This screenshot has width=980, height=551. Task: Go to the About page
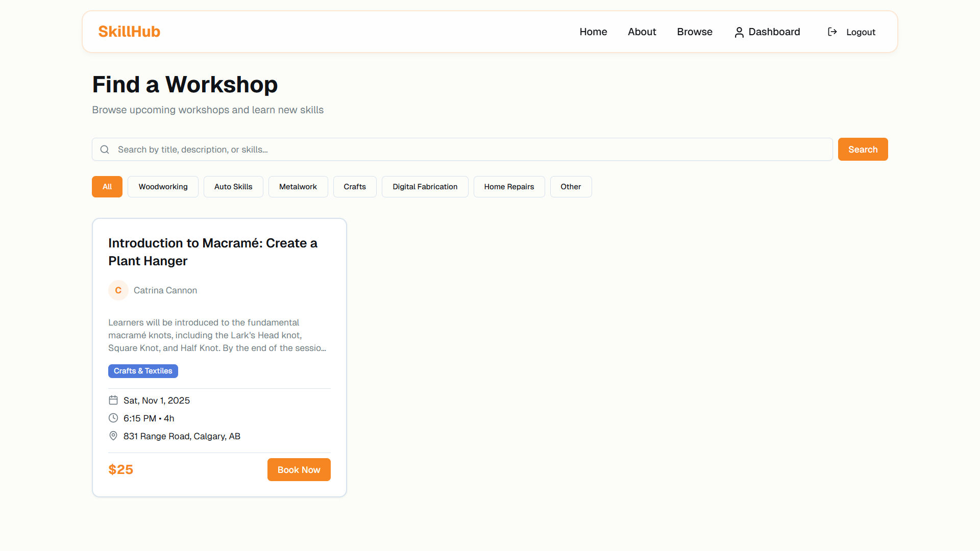click(x=642, y=32)
